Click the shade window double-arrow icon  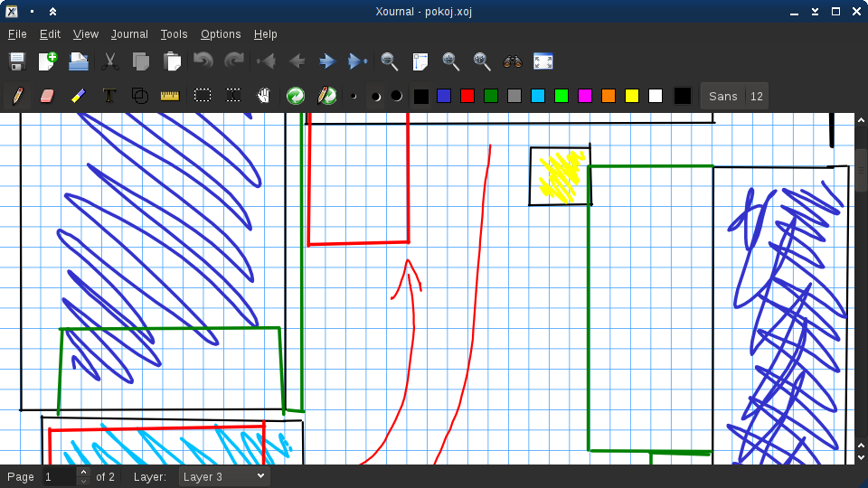pyautogui.click(x=52, y=11)
